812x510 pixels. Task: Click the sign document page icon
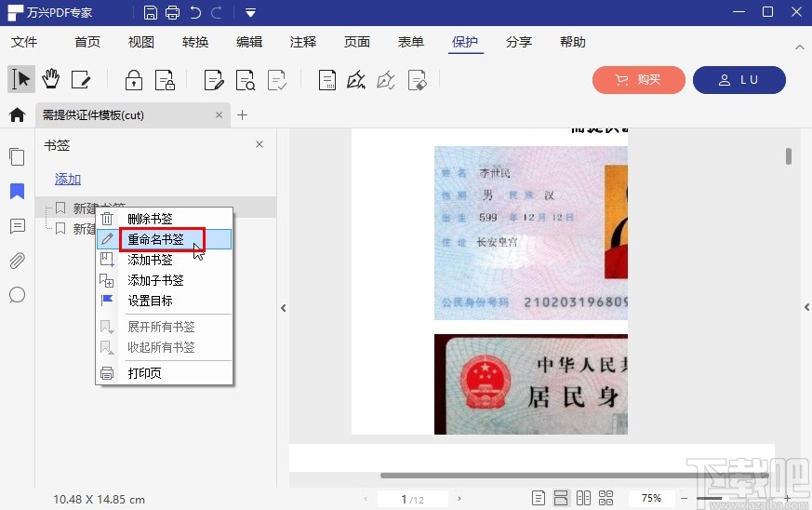pos(326,80)
